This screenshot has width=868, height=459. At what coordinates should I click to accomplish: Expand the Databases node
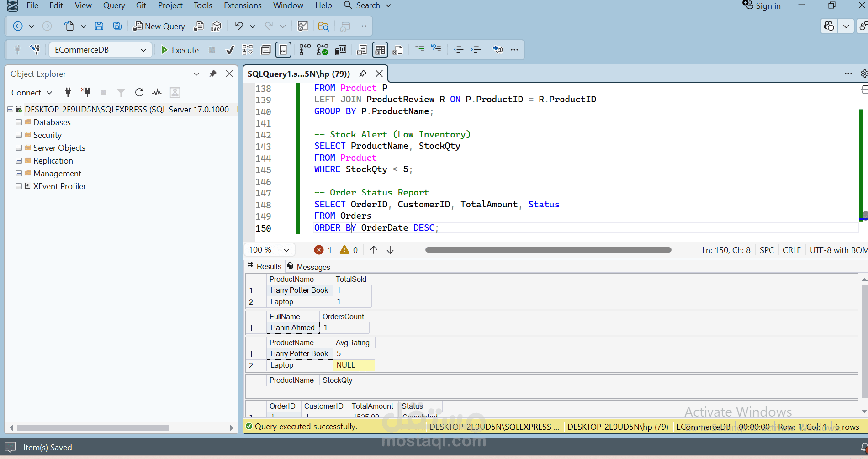click(19, 122)
